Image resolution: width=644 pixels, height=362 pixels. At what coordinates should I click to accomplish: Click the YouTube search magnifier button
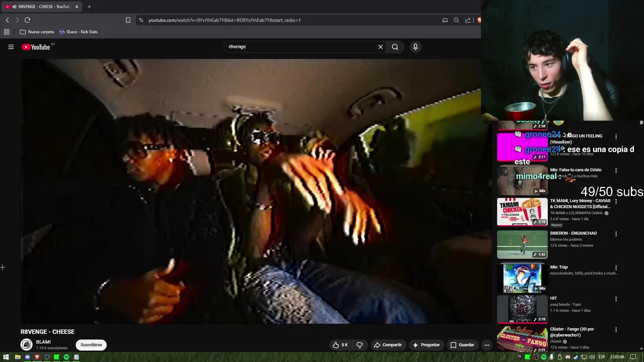tap(395, 47)
